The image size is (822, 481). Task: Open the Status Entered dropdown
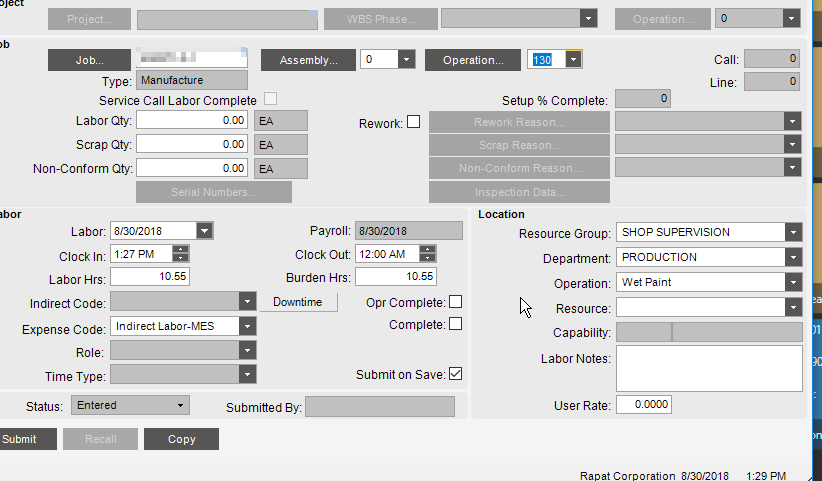pyautogui.click(x=180, y=406)
